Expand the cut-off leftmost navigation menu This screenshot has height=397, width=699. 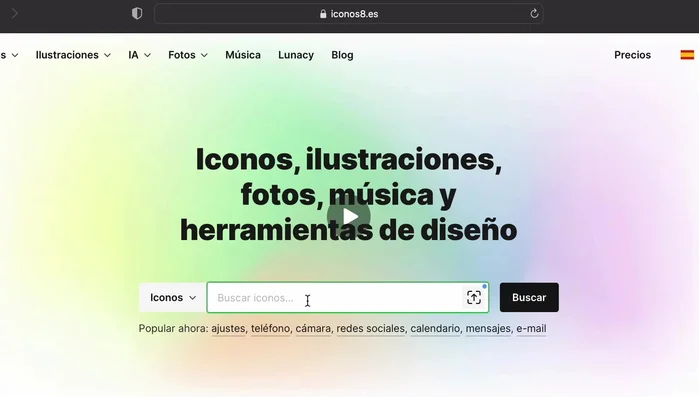pyautogui.click(x=9, y=55)
